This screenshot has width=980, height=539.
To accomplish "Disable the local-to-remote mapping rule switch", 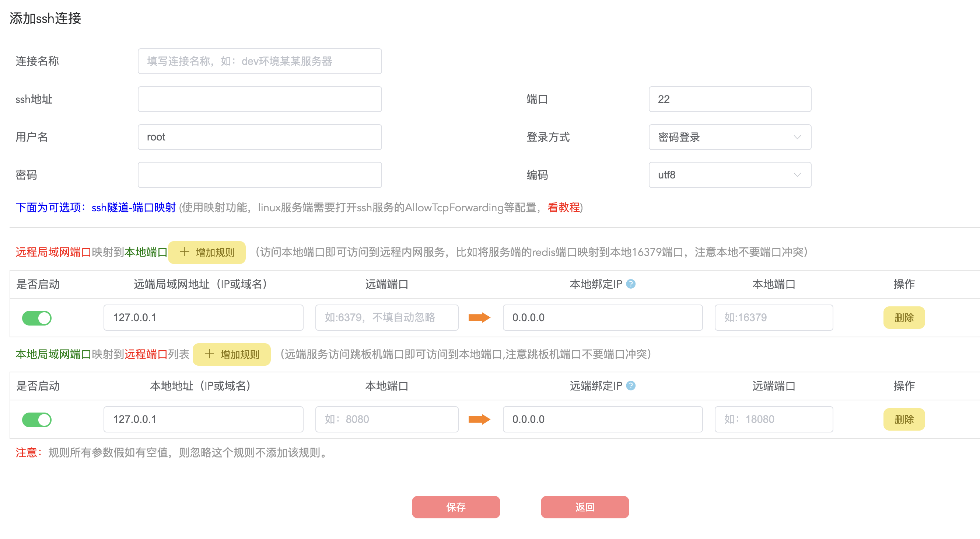I will pos(37,420).
